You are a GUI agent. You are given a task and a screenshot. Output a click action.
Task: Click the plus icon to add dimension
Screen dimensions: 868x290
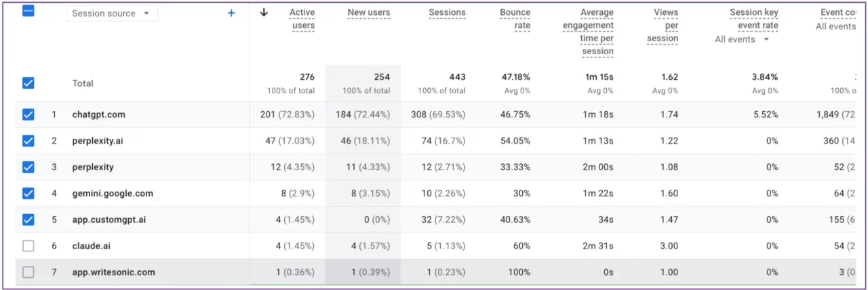click(x=231, y=13)
